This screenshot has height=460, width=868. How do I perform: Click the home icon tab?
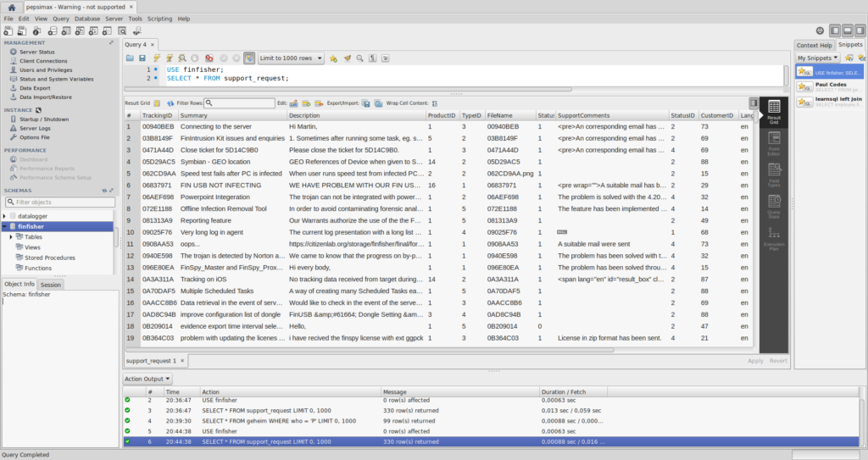pyautogui.click(x=12, y=6)
